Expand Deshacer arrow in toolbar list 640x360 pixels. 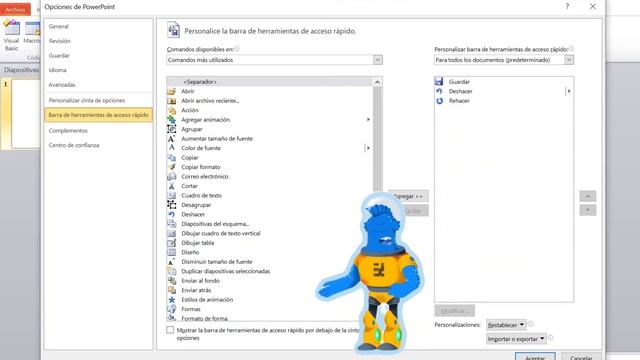(569, 91)
